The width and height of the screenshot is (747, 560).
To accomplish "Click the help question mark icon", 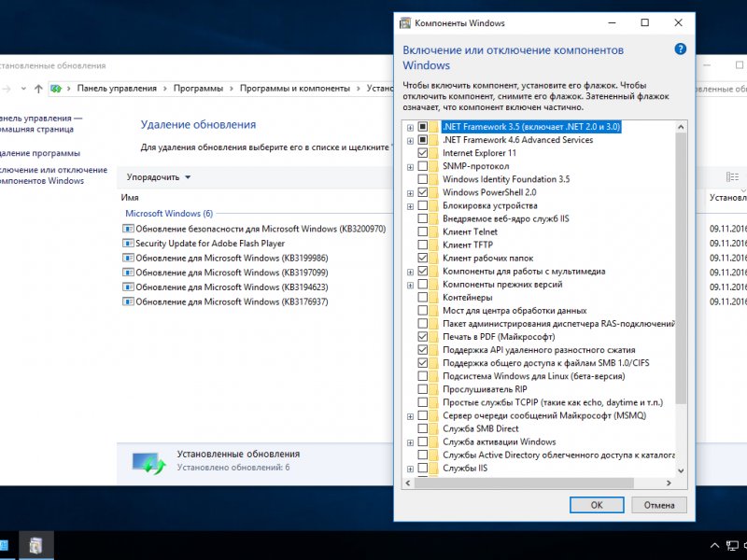I will click(x=681, y=49).
